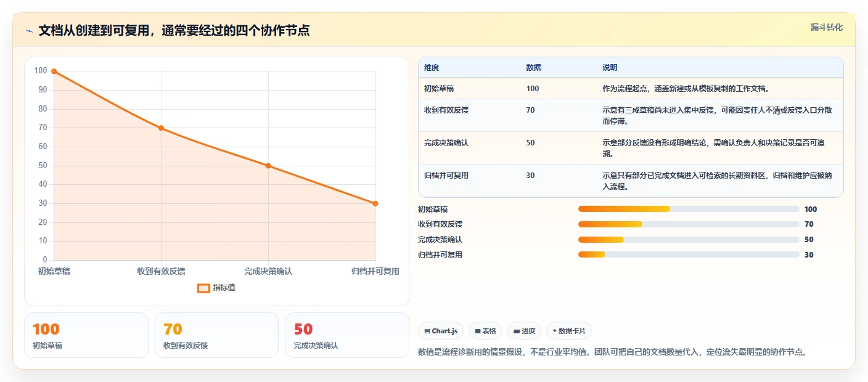This screenshot has width=868, height=382.
Task: Click the table data value 100
Action: 533,89
